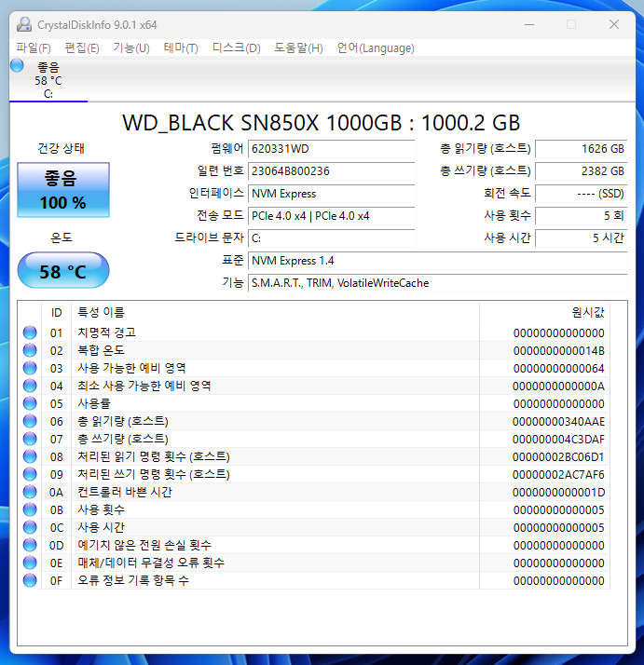Click the 특성 이름 column header
The height and width of the screenshot is (665, 644).
coord(275,313)
